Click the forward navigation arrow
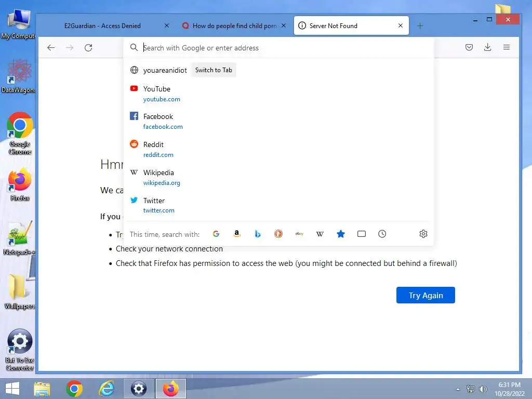Screen dimensions: 532x399 [x=70, y=47]
